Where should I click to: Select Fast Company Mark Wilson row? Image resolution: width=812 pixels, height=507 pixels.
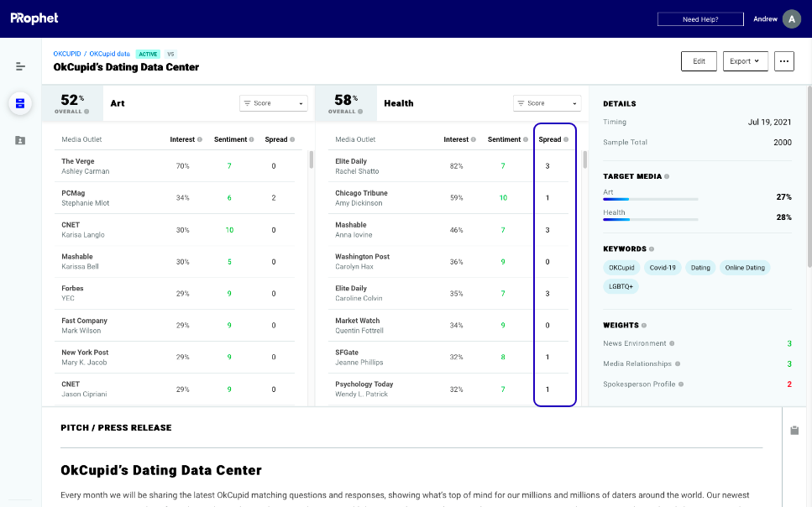point(175,325)
